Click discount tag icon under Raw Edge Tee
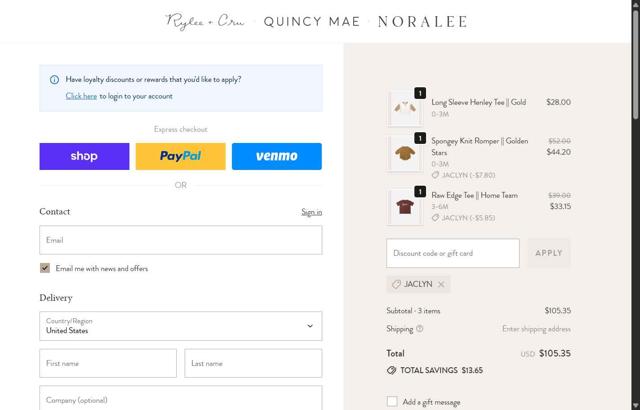640x410 pixels. tap(436, 218)
